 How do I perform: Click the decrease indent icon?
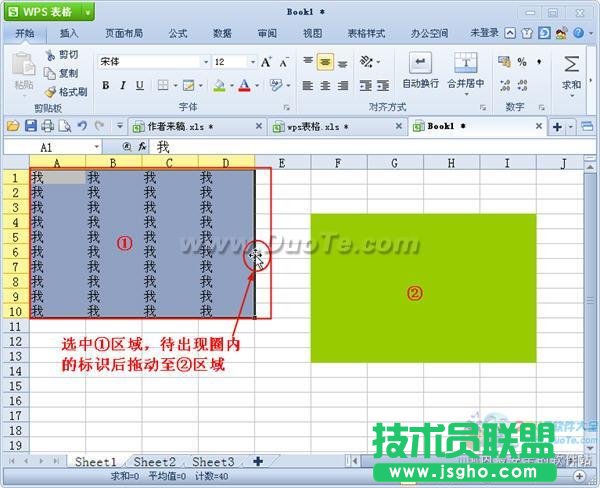[366, 86]
